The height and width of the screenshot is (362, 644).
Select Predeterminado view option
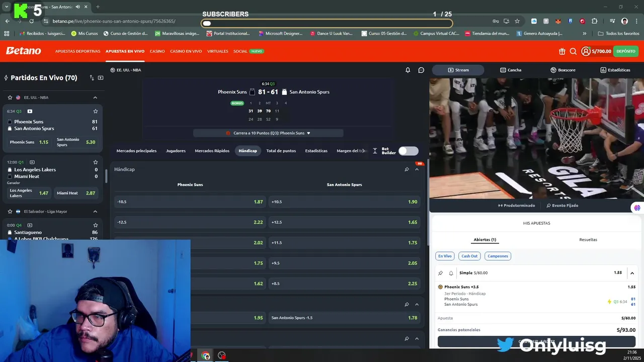[x=516, y=205]
